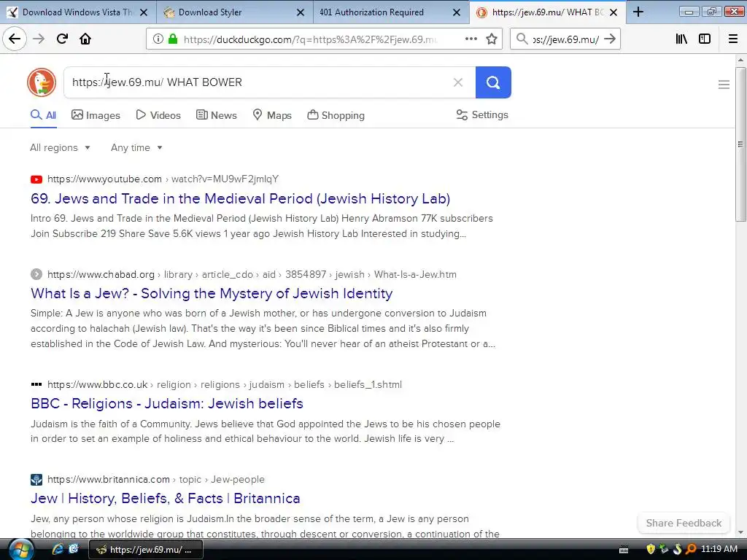Expand the All regions filter dropdown
Screen dimensions: 747x560
pyautogui.click(x=60, y=147)
